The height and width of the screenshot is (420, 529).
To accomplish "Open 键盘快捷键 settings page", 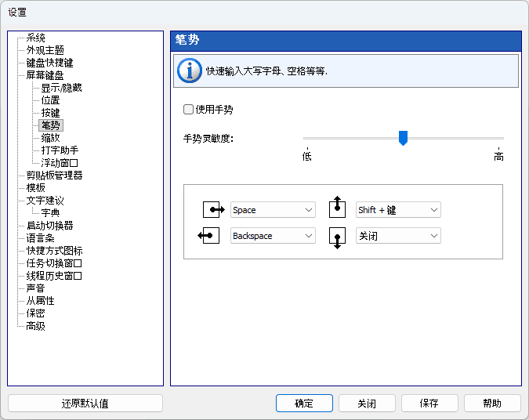I will [49, 63].
